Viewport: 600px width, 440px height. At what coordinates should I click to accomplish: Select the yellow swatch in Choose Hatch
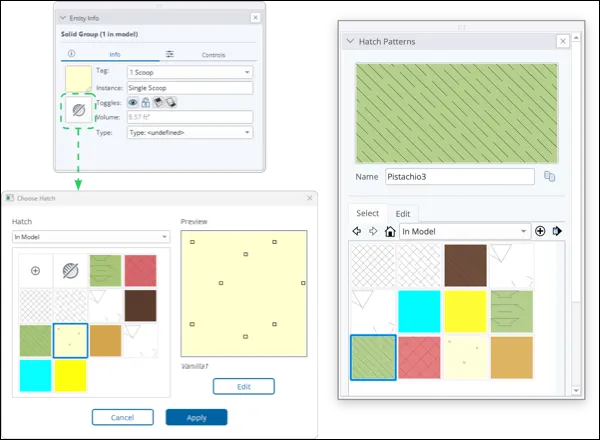pos(70,376)
